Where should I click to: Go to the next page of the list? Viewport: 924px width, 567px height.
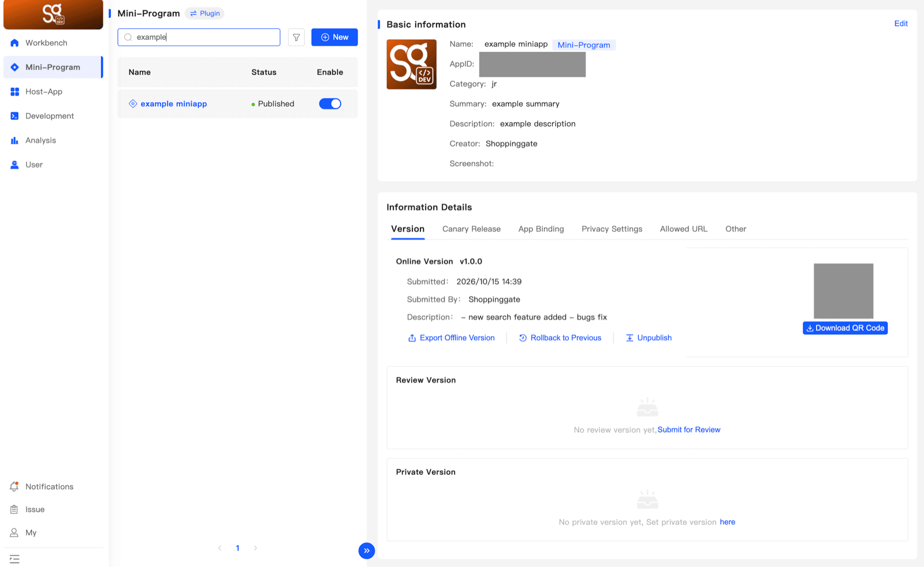point(255,548)
